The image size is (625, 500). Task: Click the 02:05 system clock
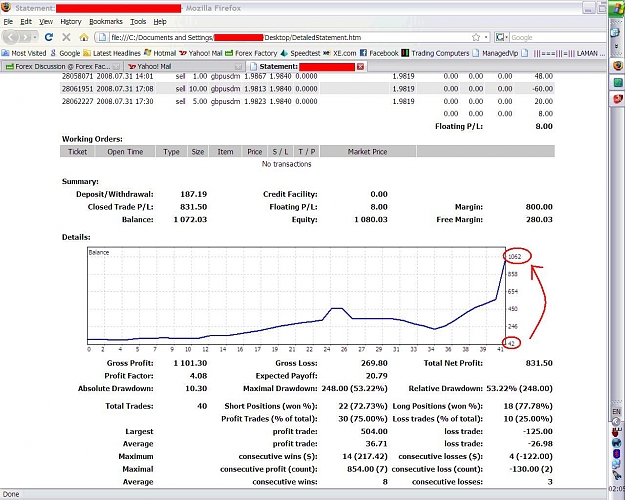coord(617,489)
